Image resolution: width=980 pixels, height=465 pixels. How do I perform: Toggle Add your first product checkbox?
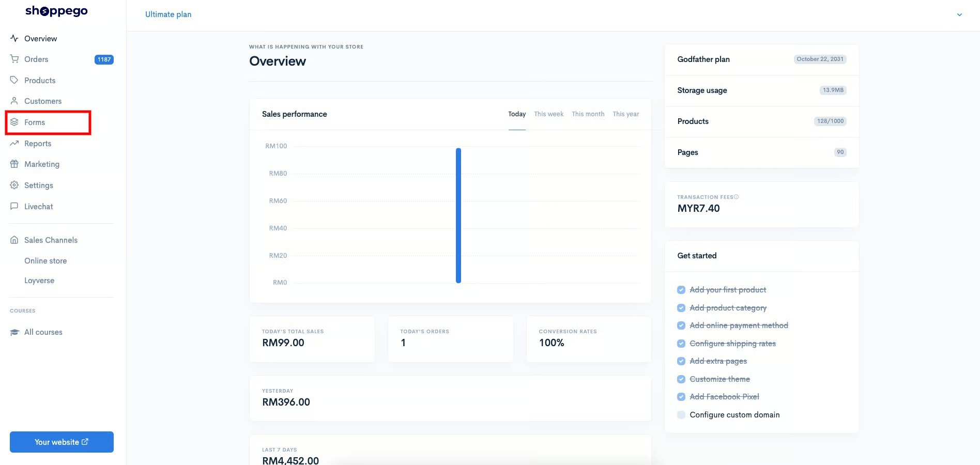pyautogui.click(x=681, y=290)
